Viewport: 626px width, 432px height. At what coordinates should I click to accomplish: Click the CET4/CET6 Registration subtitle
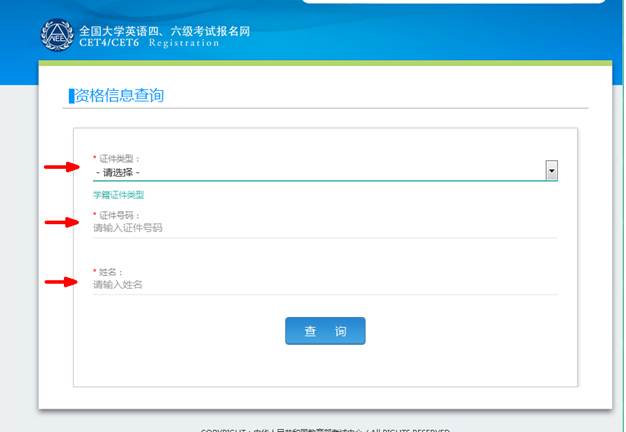(149, 43)
